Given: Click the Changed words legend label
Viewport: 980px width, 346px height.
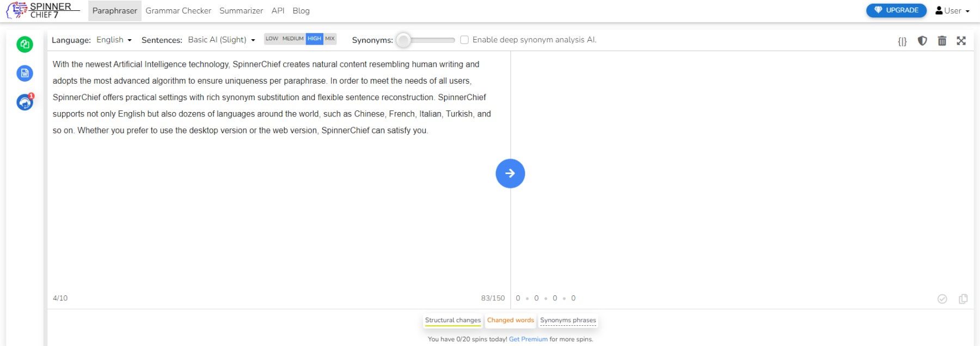Looking at the screenshot, I should (511, 320).
